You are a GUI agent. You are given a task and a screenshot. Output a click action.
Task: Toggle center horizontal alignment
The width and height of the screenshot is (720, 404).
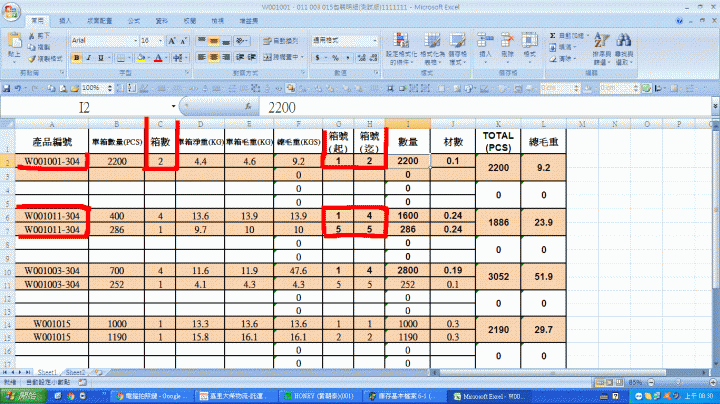tap(214, 57)
